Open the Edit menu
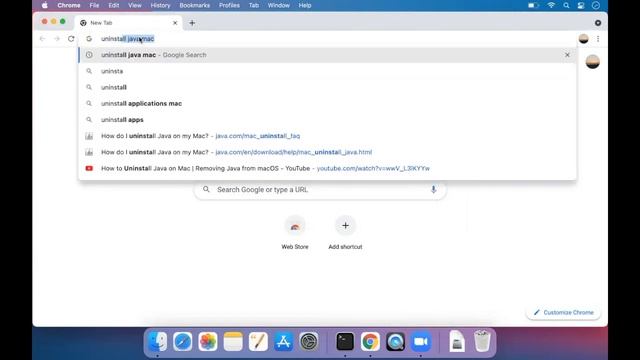The width and height of the screenshot is (640, 360). pyautogui.click(x=114, y=5)
